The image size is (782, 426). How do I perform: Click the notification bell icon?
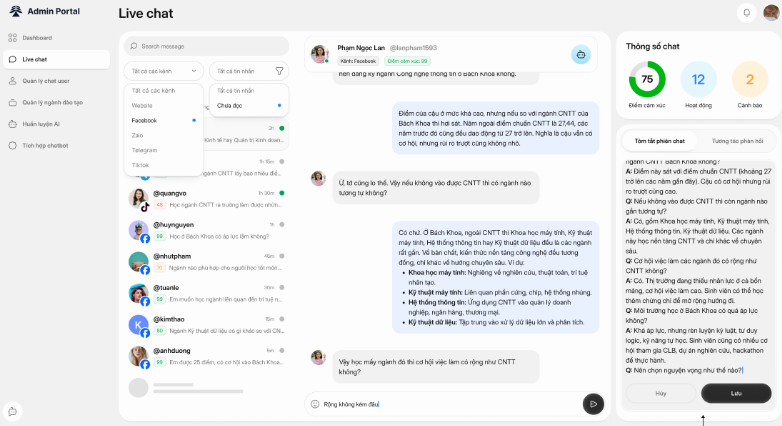pos(745,12)
